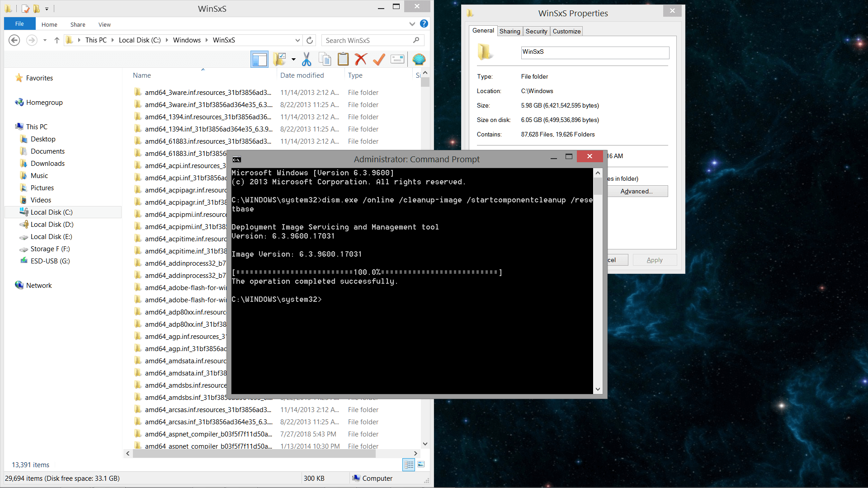868x488 pixels.
Task: Click the Copy documents icon
Action: (x=325, y=59)
